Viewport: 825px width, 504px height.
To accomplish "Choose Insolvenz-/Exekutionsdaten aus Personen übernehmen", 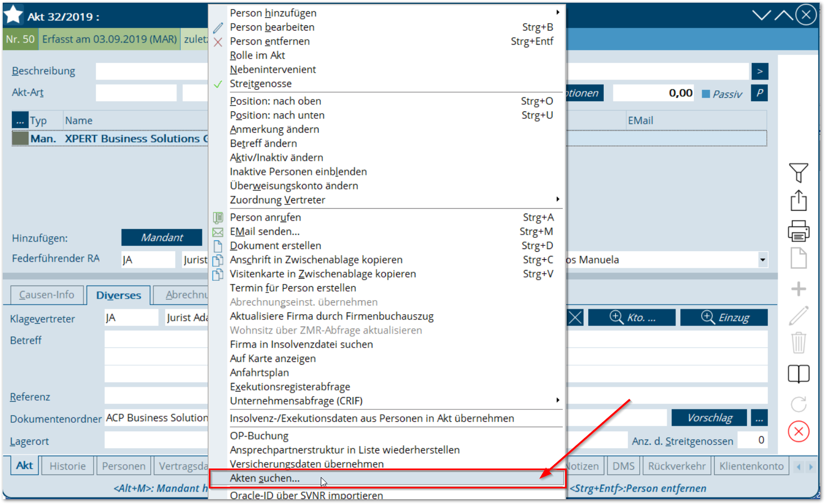I will point(387,418).
